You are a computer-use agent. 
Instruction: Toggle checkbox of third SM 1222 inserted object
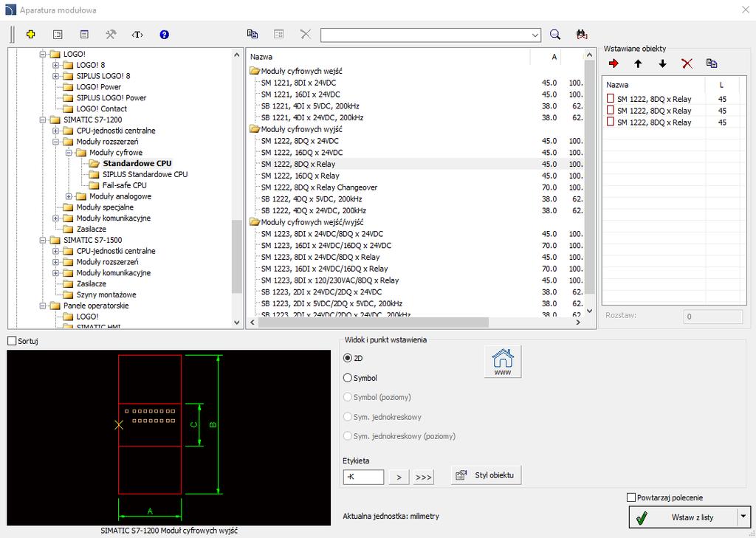(610, 122)
